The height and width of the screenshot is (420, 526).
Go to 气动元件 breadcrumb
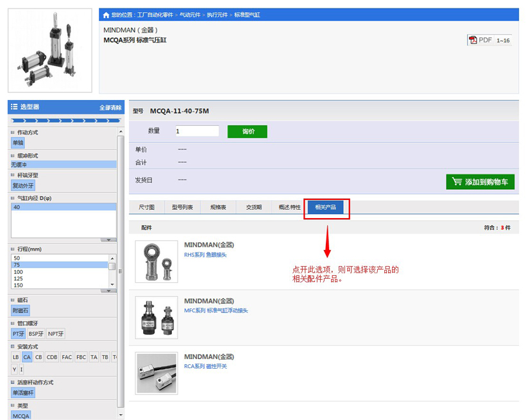point(191,15)
